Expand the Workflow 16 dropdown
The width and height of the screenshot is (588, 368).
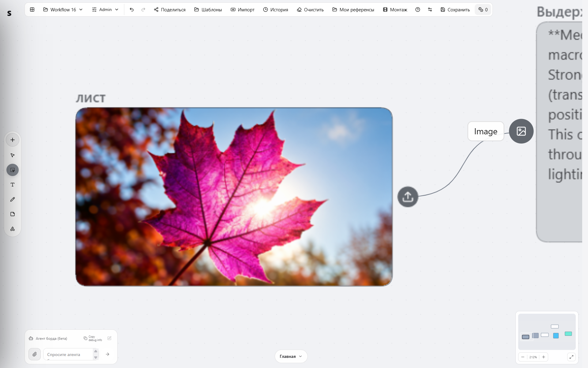pos(63,10)
